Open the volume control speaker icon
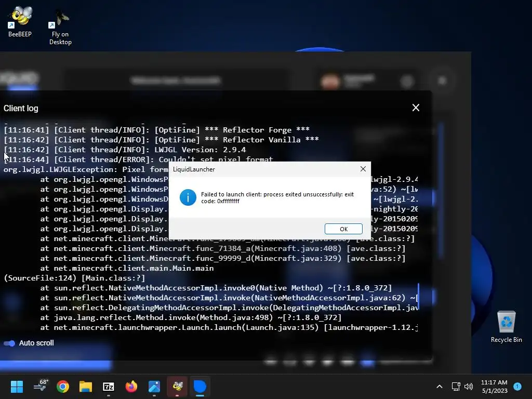Image resolution: width=532 pixels, height=399 pixels. 469,387
